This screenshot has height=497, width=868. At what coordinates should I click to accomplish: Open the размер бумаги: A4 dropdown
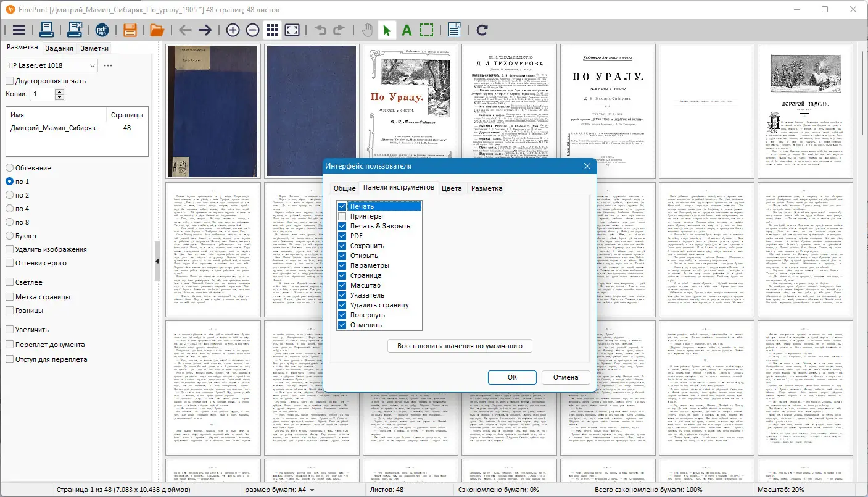tap(279, 490)
